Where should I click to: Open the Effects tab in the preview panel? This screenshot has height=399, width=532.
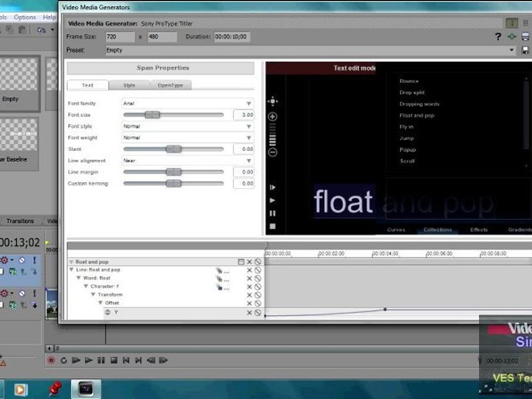click(x=479, y=229)
